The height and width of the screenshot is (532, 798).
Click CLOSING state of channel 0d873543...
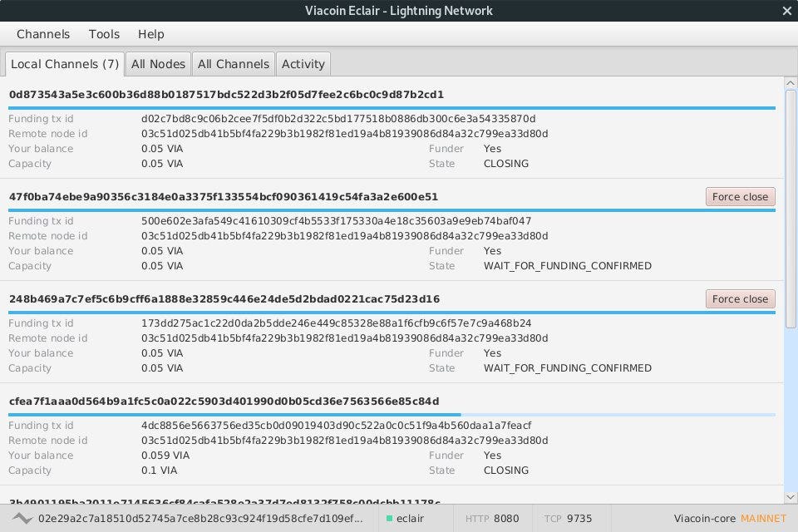pos(506,164)
